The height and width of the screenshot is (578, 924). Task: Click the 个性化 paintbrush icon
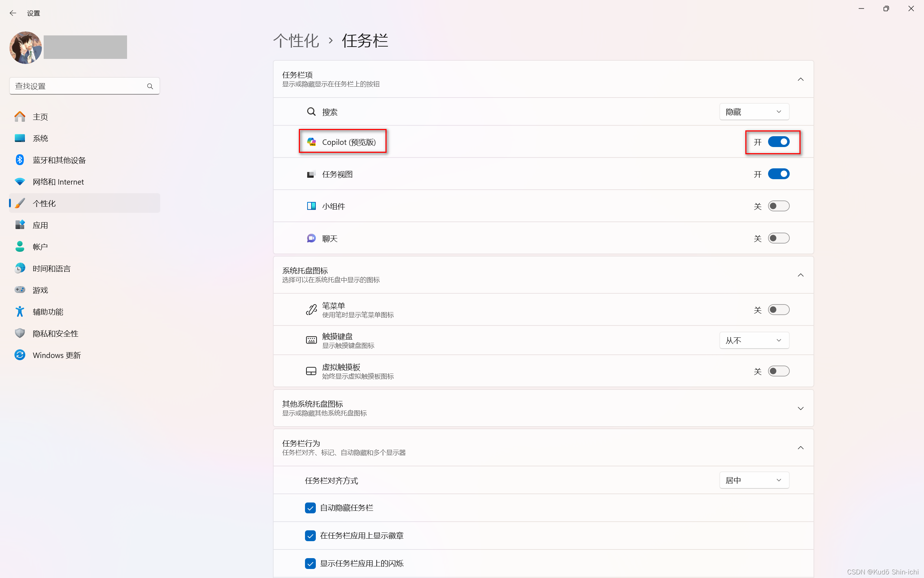tap(20, 203)
